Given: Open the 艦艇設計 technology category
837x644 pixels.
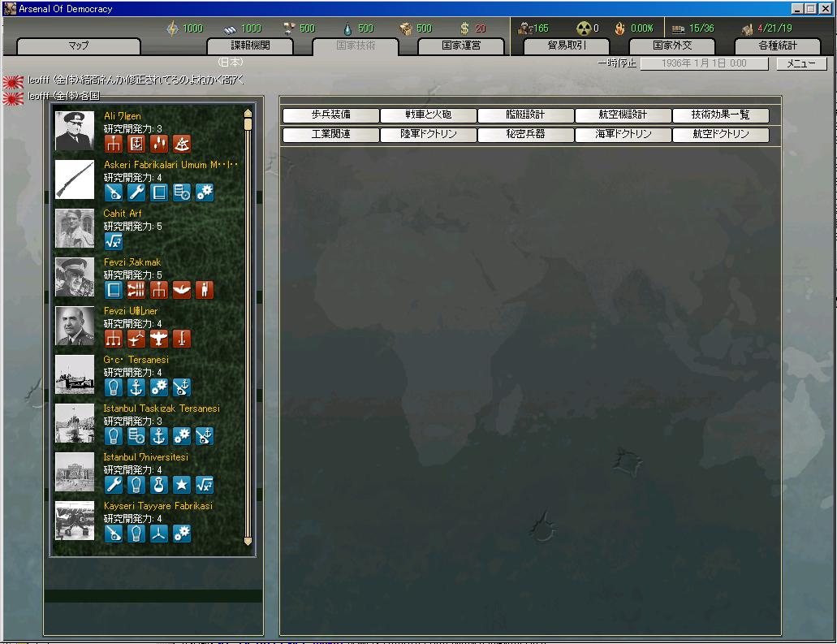Looking at the screenshot, I should [x=526, y=115].
